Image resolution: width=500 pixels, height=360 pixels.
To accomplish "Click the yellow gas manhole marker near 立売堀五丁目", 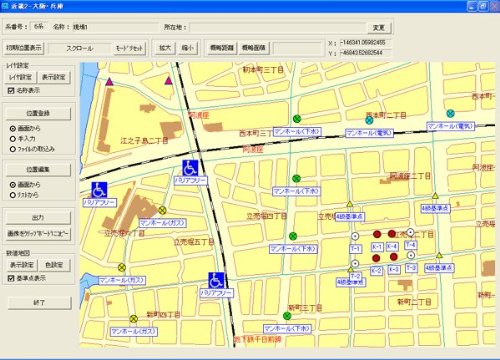I will pyautogui.click(x=162, y=210).
